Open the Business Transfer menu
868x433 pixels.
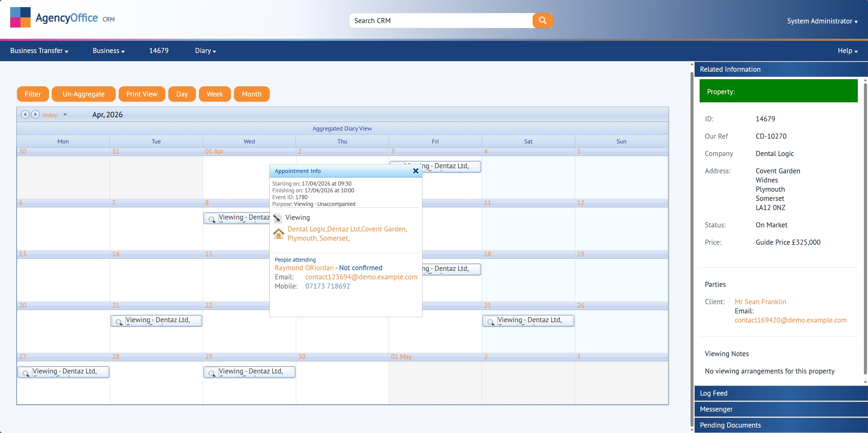[38, 50]
